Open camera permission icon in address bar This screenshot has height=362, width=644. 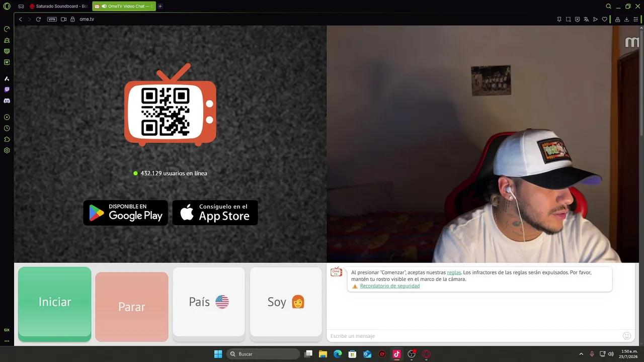point(64,19)
